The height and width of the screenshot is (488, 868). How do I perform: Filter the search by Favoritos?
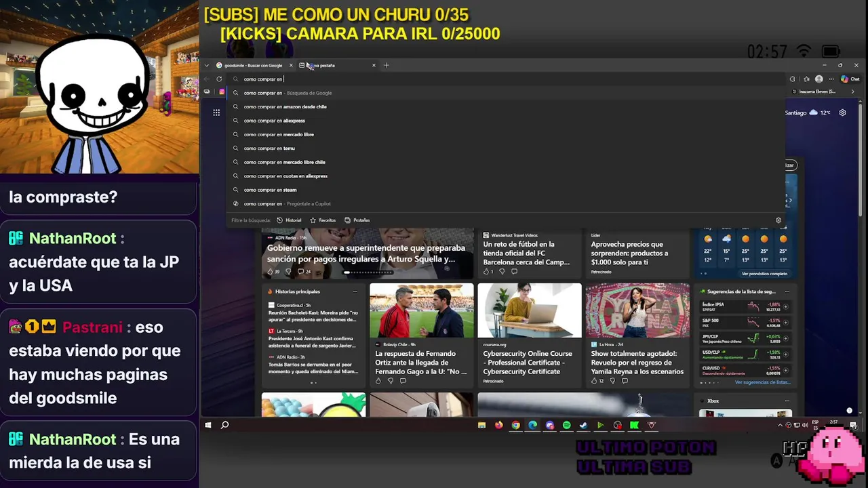(x=323, y=220)
